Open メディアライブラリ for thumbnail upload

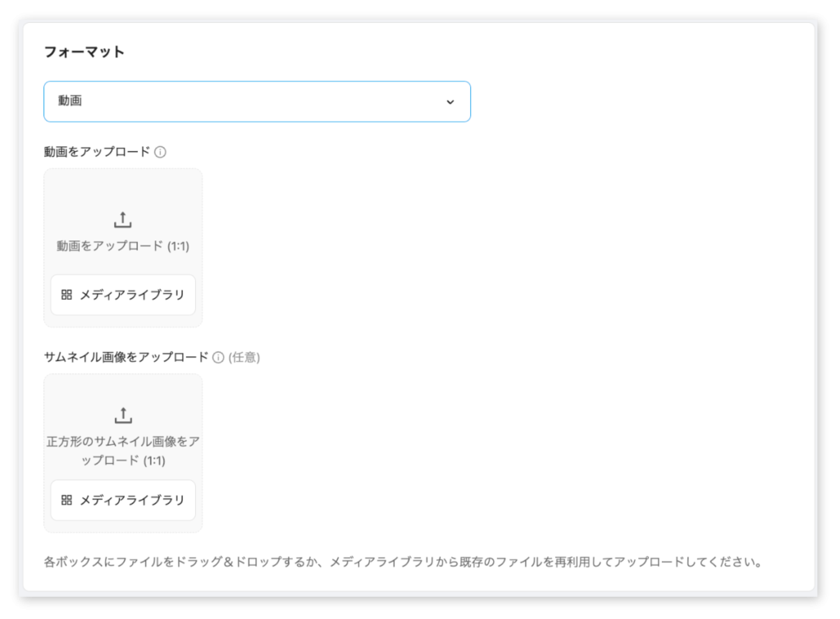(123, 500)
